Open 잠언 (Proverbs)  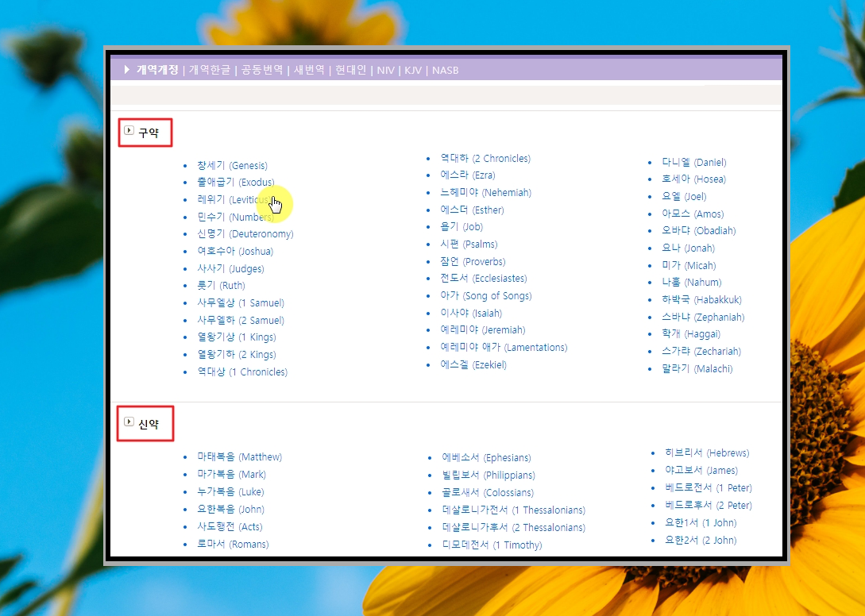click(473, 261)
